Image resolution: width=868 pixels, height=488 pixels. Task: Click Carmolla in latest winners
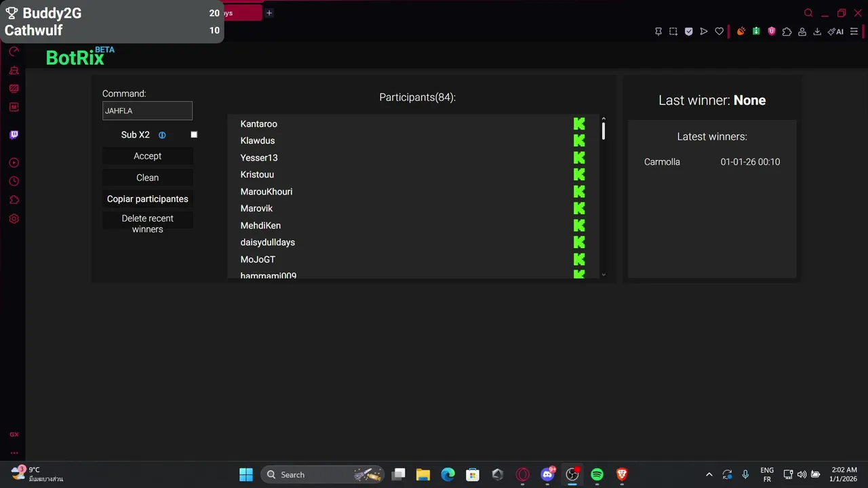[x=662, y=162]
